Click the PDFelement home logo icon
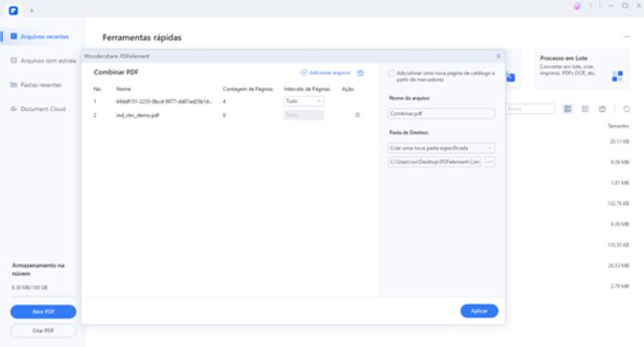Screen dimensions: 644x347 (x=13, y=10)
